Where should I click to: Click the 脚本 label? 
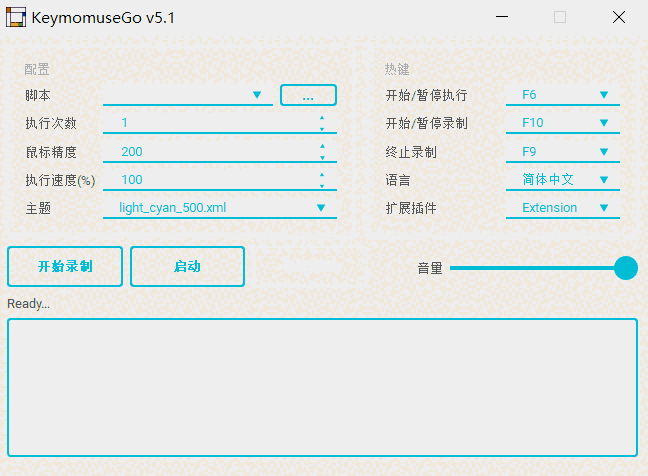(x=38, y=95)
